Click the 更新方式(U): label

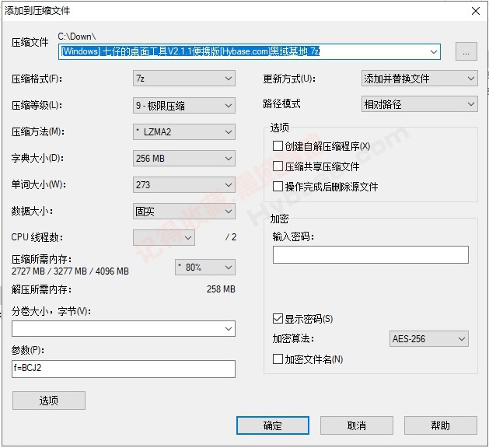pyautogui.click(x=289, y=79)
